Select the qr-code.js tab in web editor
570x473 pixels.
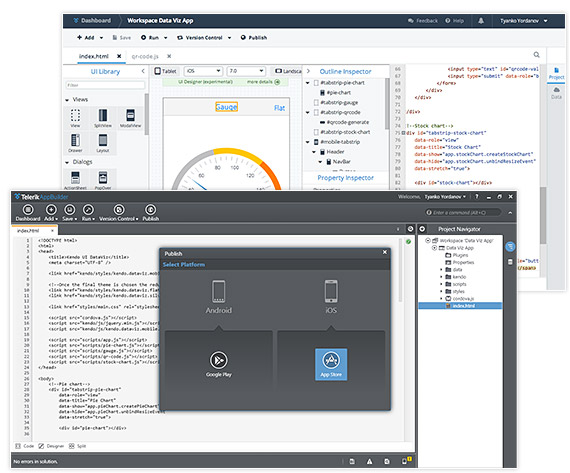coord(145,56)
